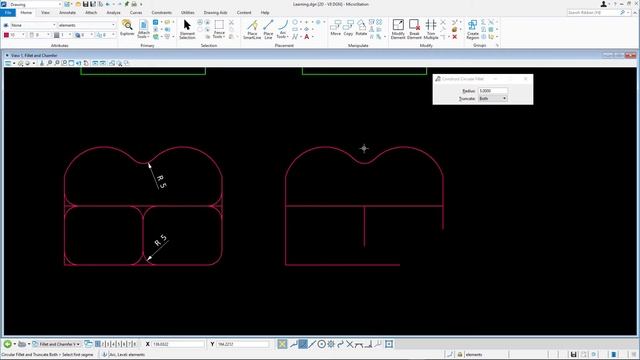Switch to the Help ribbon tab
The width and height of the screenshot is (640, 360).
pos(265,13)
